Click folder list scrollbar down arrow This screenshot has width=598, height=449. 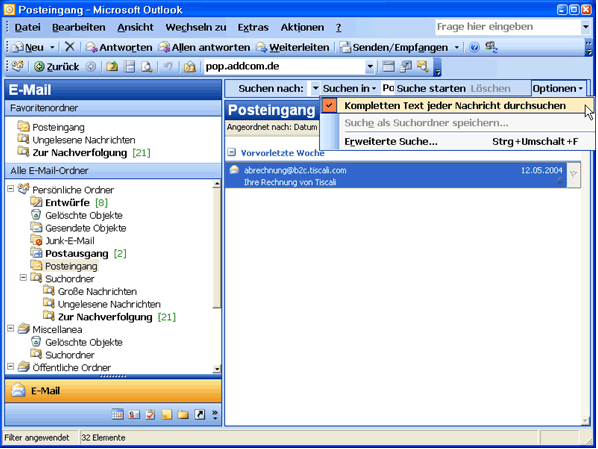(x=217, y=369)
